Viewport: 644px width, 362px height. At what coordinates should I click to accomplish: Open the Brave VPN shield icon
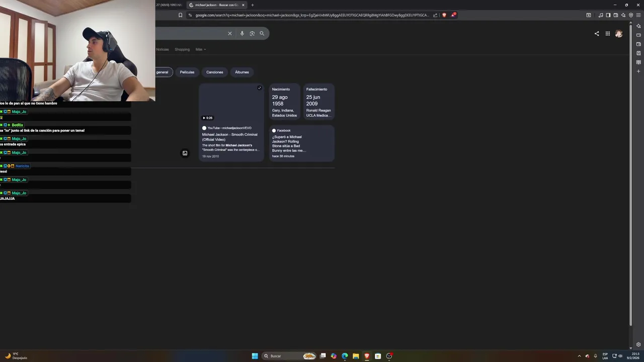[631, 15]
